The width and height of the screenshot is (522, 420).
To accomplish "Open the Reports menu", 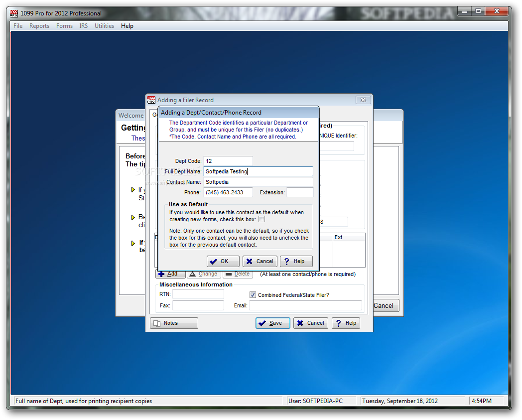I will coord(39,25).
